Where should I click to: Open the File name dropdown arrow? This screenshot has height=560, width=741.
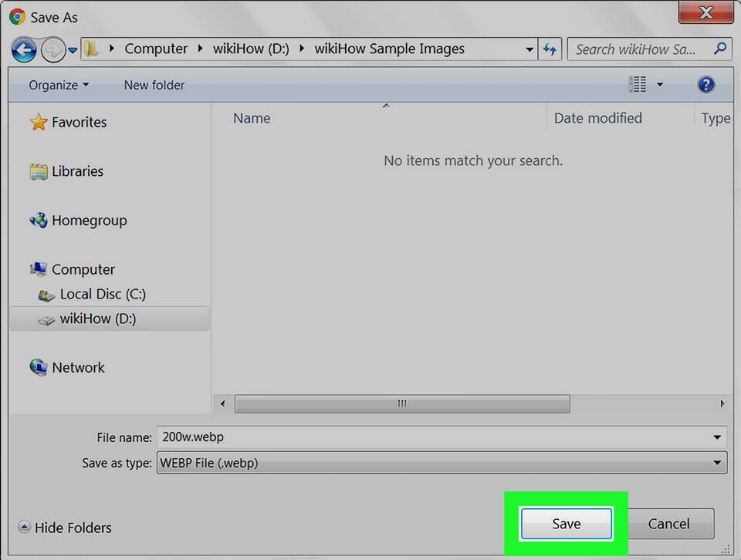pos(717,437)
